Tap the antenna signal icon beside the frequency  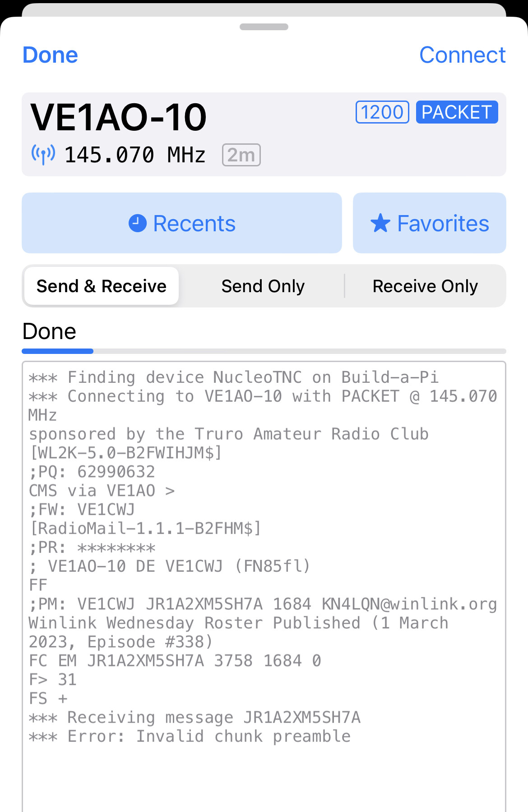[43, 155]
